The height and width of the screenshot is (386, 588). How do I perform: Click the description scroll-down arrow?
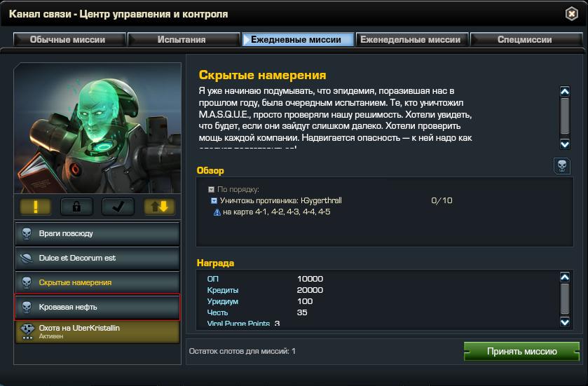pyautogui.click(x=565, y=144)
